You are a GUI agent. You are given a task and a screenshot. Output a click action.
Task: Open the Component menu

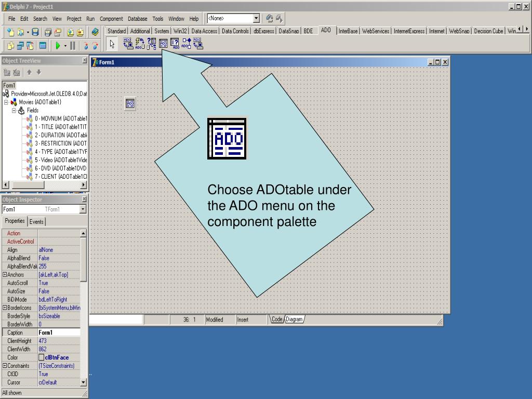tap(111, 19)
